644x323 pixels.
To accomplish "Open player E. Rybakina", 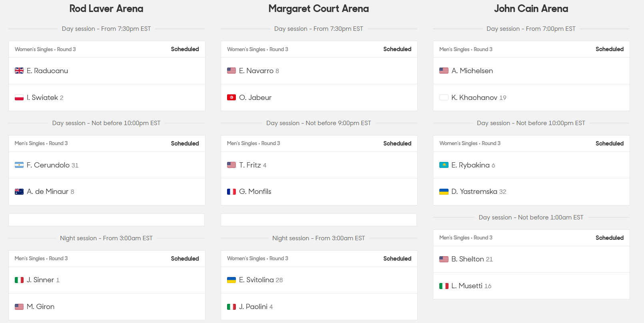I will coord(471,165).
